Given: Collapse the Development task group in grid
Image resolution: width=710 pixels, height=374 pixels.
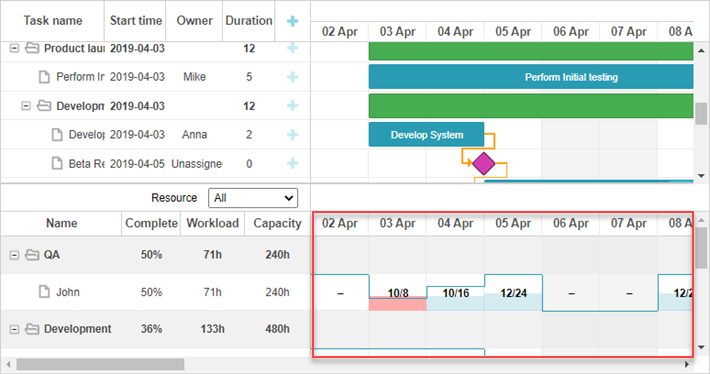Looking at the screenshot, I should pos(26,106).
